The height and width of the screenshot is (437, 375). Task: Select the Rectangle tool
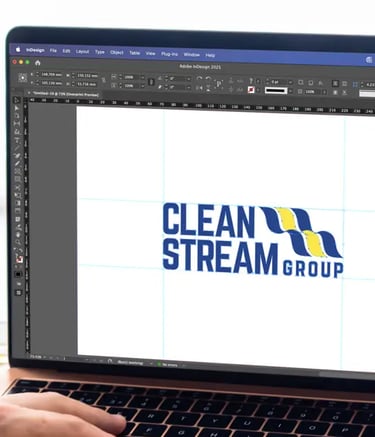17,179
